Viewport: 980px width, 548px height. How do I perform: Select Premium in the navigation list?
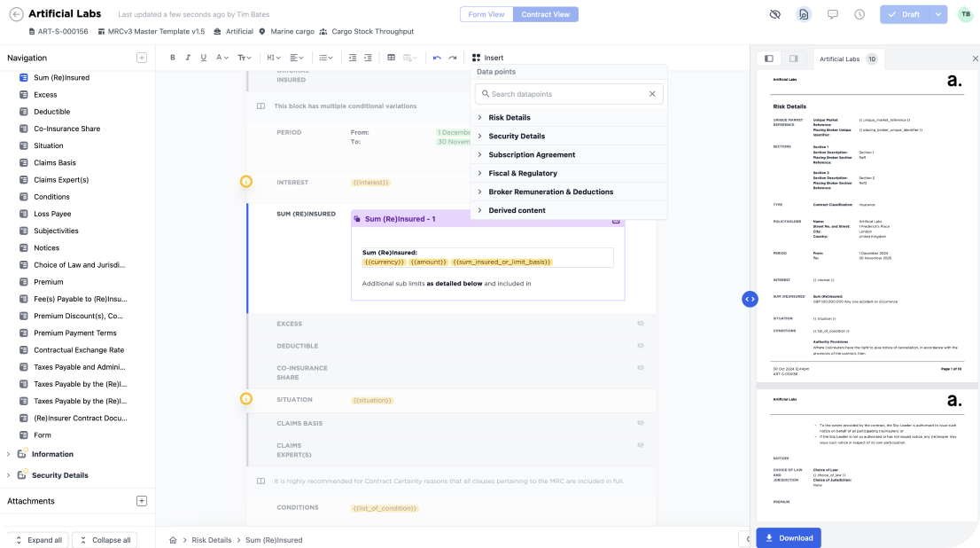49,282
